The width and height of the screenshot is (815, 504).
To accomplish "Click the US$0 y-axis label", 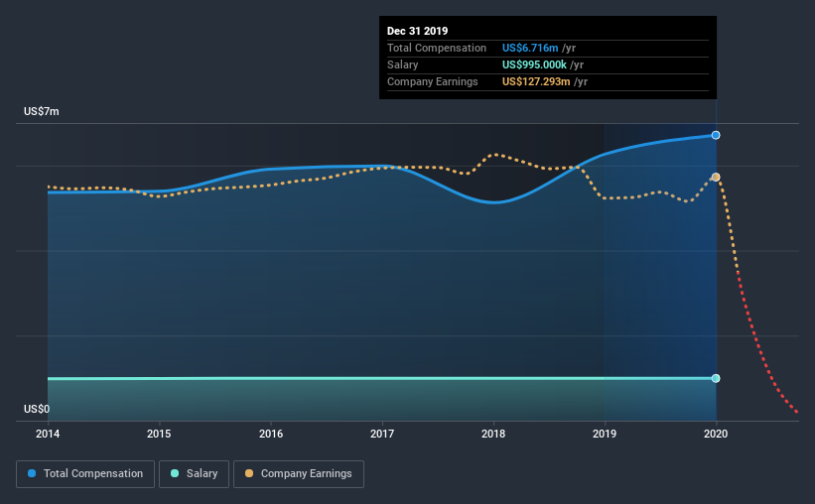I will point(37,409).
